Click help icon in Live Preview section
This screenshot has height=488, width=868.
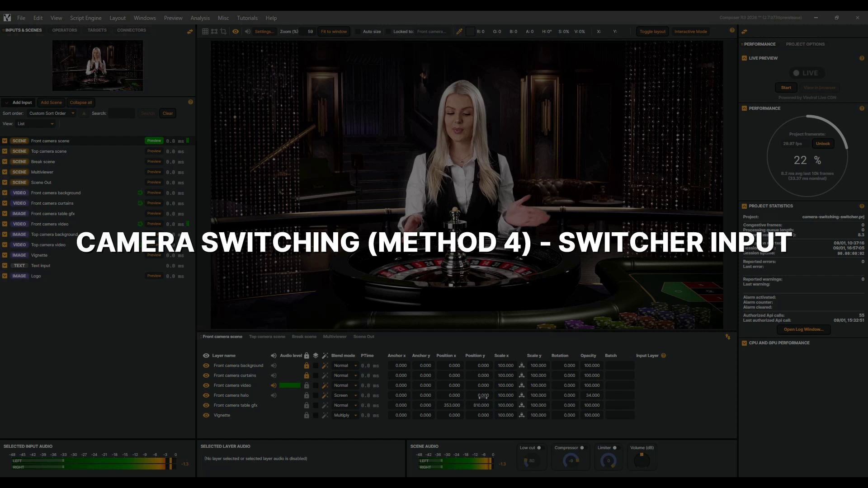click(x=862, y=58)
